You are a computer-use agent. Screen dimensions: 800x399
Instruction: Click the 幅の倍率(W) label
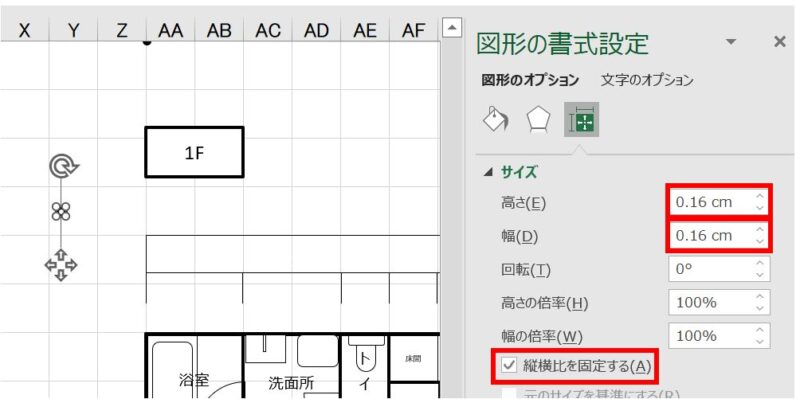pyautogui.click(x=542, y=337)
